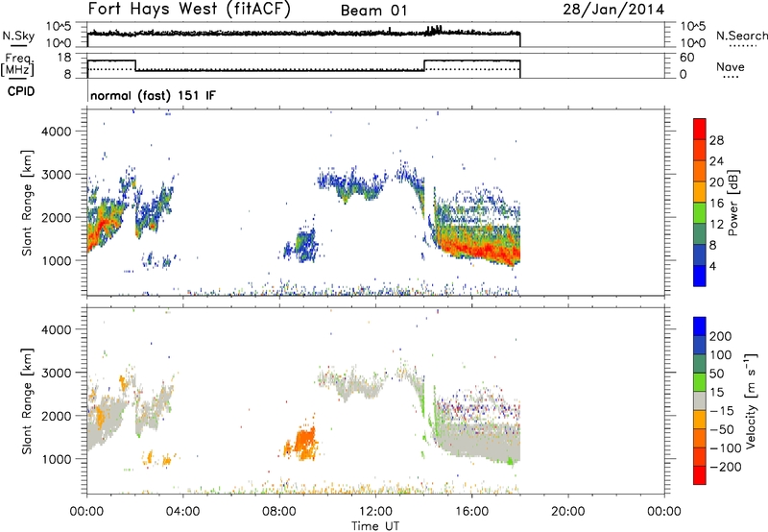Pick the grey segment of Velocity colorbar
Screen dimensions: 768x532
(x=700, y=400)
